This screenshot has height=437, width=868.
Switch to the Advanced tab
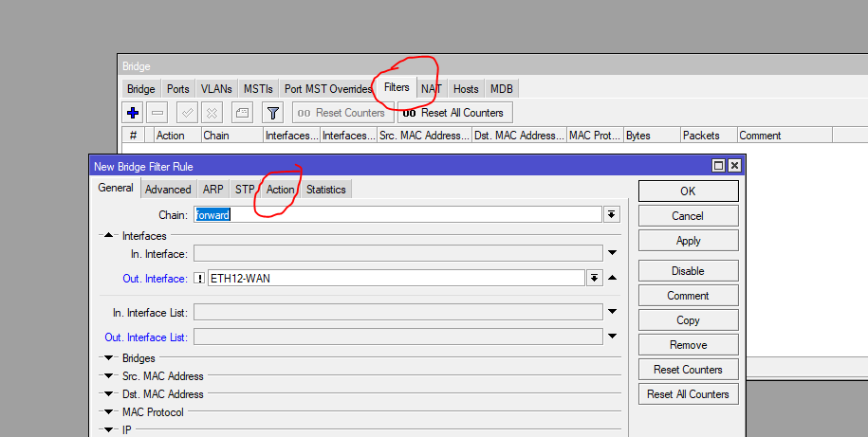tap(168, 190)
